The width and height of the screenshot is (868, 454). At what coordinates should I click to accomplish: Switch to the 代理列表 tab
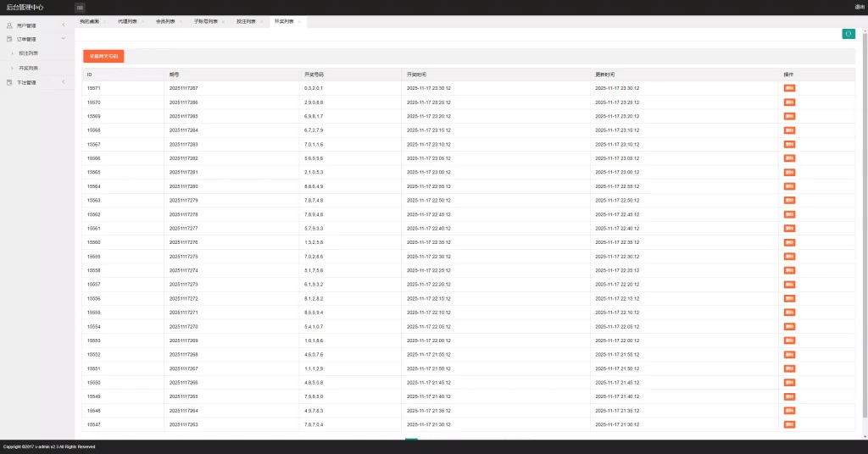(x=127, y=21)
